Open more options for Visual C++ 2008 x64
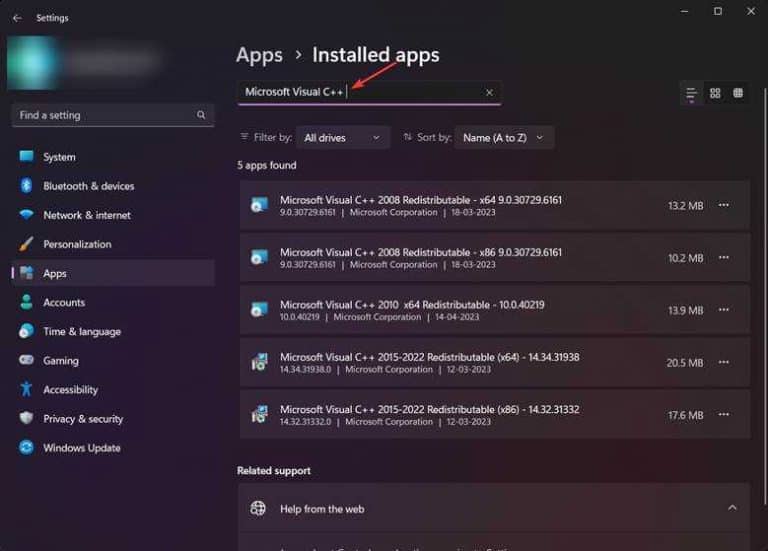This screenshot has width=768, height=551. coord(724,206)
